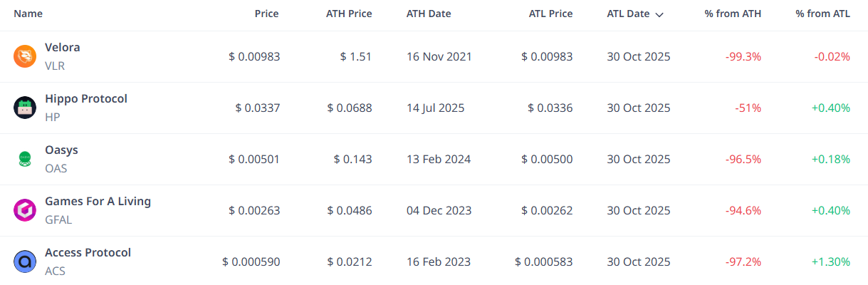Screen dimensions: 868x285
Task: Click the Access Protocol coin icon
Action: point(25,261)
